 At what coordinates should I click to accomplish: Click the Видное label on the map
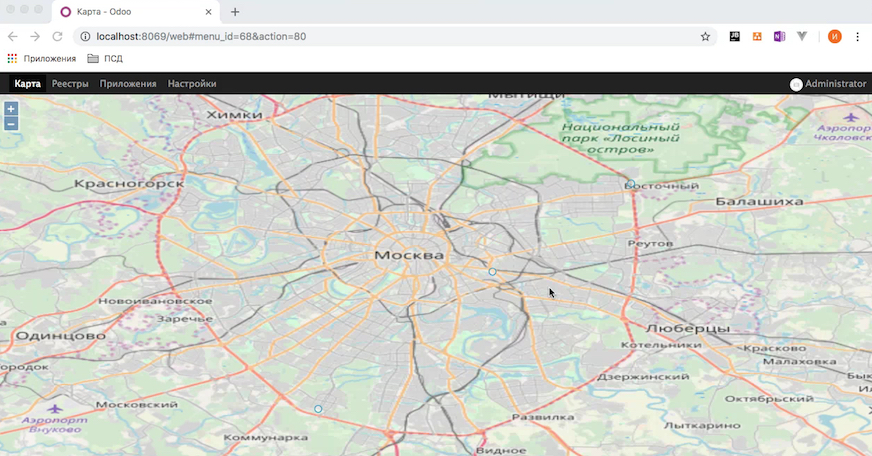(x=501, y=450)
